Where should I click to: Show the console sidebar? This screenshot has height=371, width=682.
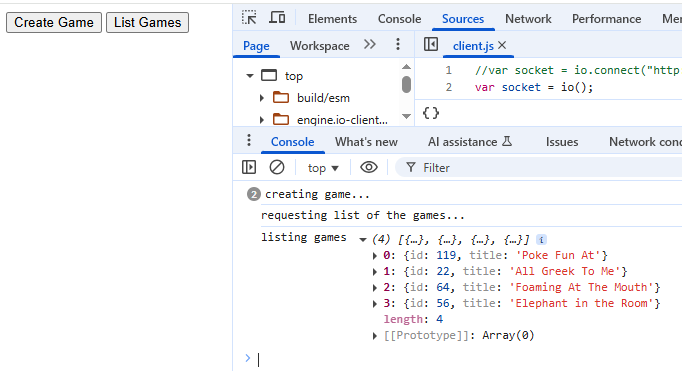pyautogui.click(x=249, y=167)
